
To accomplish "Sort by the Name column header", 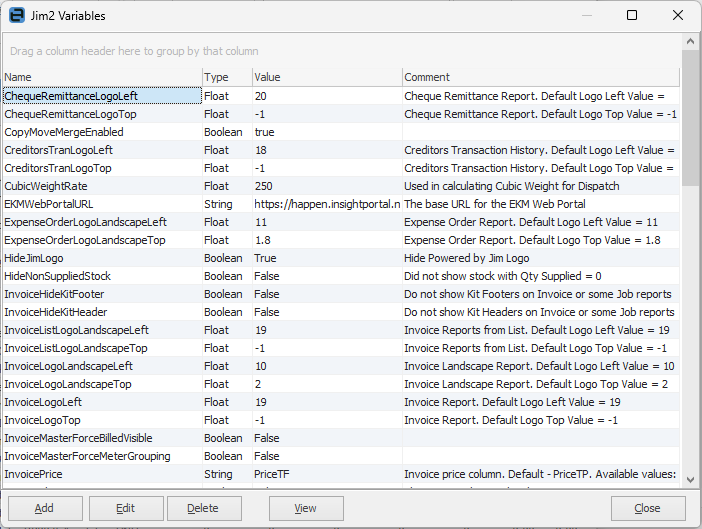I will pyautogui.click(x=100, y=77).
